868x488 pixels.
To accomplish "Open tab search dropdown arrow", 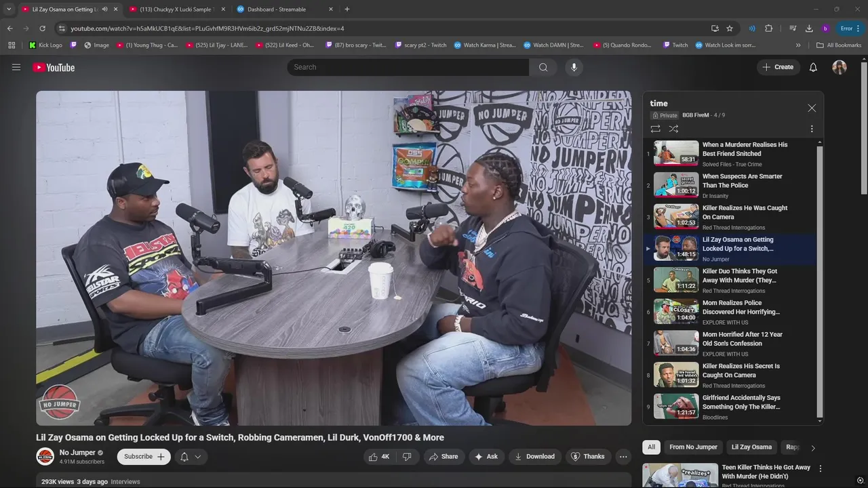I will (x=9, y=9).
